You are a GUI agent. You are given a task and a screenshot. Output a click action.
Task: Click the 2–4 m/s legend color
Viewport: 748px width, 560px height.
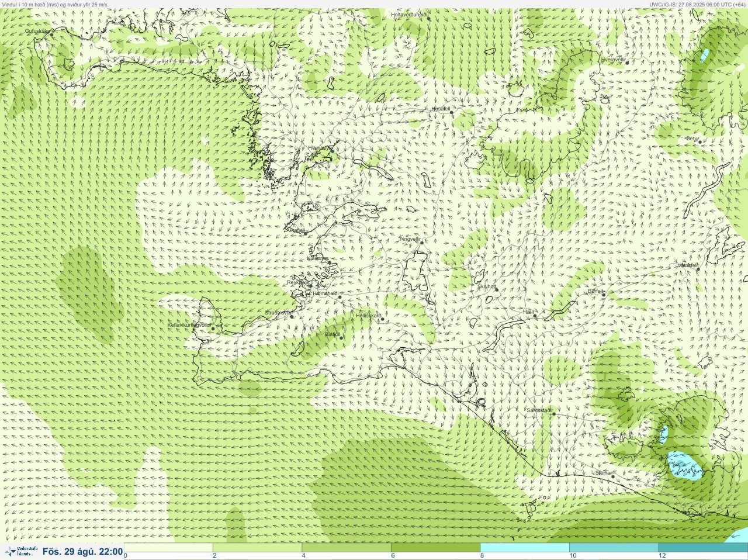pyautogui.click(x=257, y=548)
